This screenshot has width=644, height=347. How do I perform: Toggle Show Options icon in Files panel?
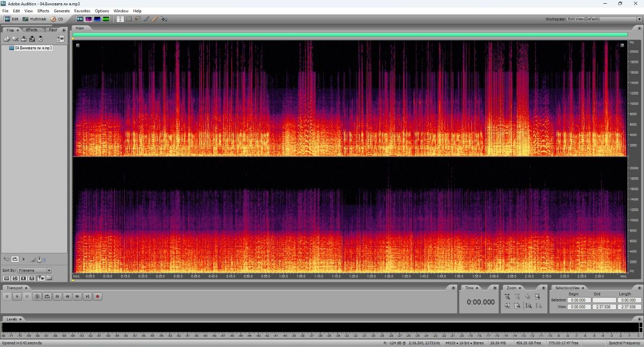(60, 39)
